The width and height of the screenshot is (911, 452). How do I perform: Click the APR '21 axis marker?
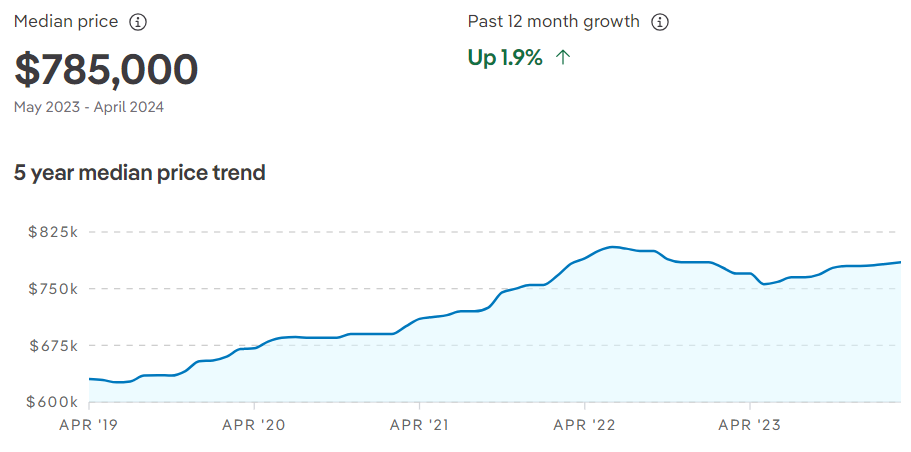(419, 425)
